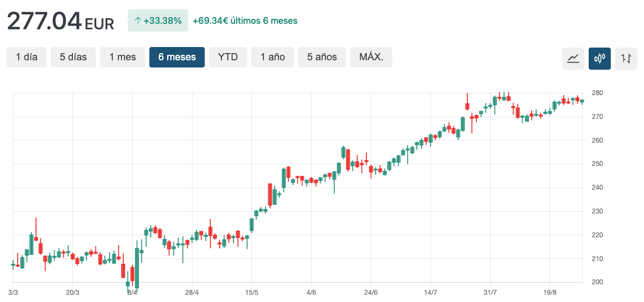The width and height of the screenshot is (644, 302).
Task: View the 1 año chart period
Action: pos(272,57)
